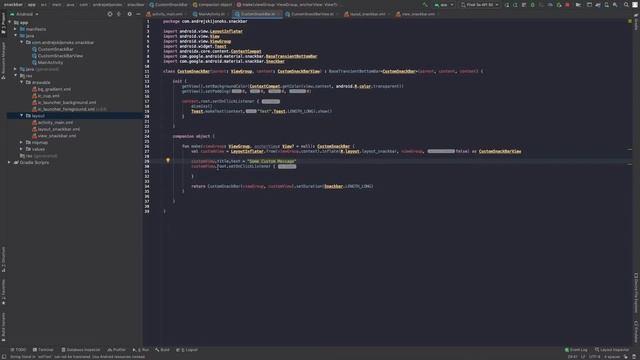Open the Database Inspector tool window

click(x=80, y=350)
